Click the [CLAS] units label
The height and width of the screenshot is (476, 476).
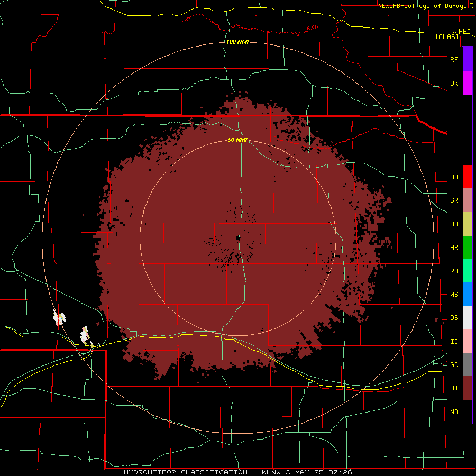click(x=447, y=36)
